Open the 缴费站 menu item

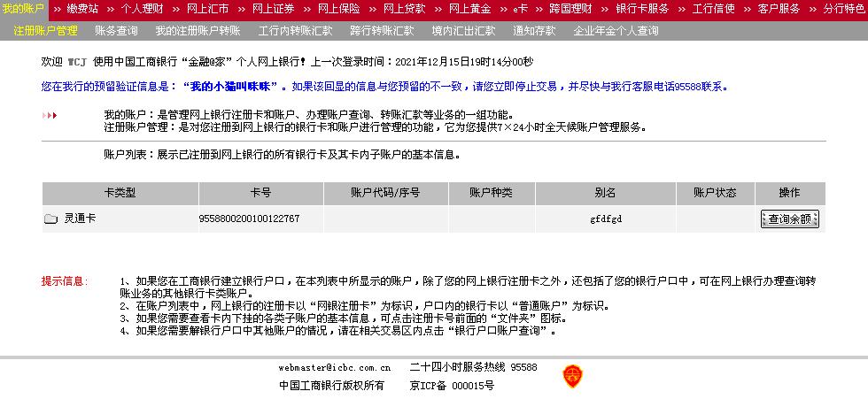(x=82, y=9)
